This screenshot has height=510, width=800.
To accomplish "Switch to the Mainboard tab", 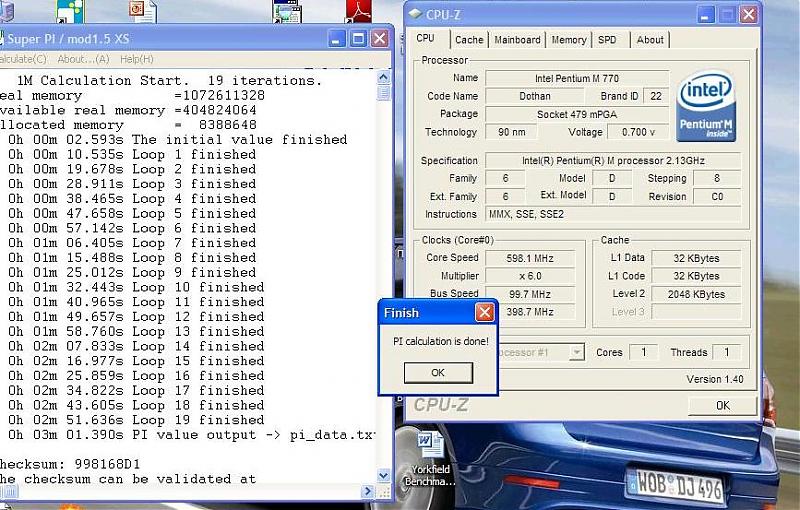I will coord(517,40).
